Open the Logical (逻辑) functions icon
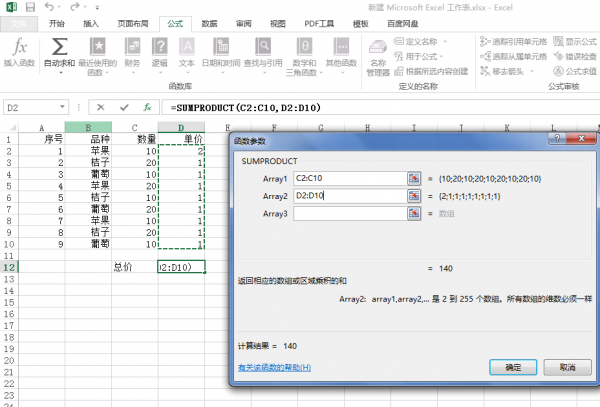Image resolution: width=600 pixels, height=407 pixels. point(160,47)
